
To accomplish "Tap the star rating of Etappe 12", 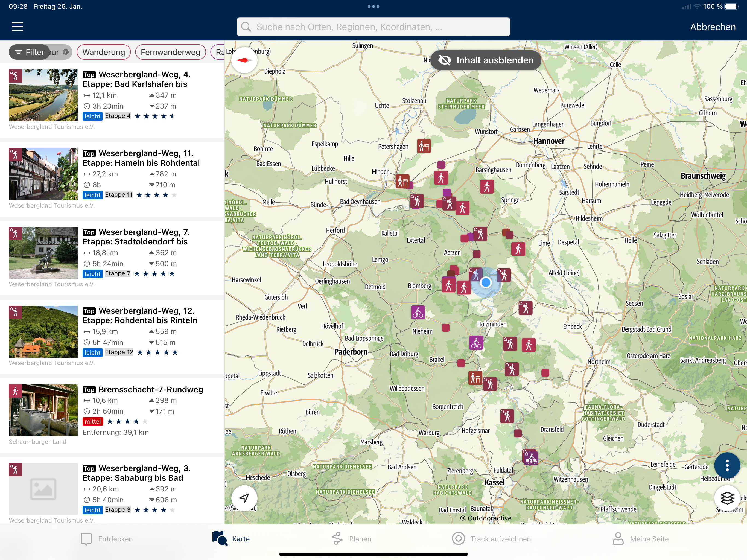I will coord(157,352).
